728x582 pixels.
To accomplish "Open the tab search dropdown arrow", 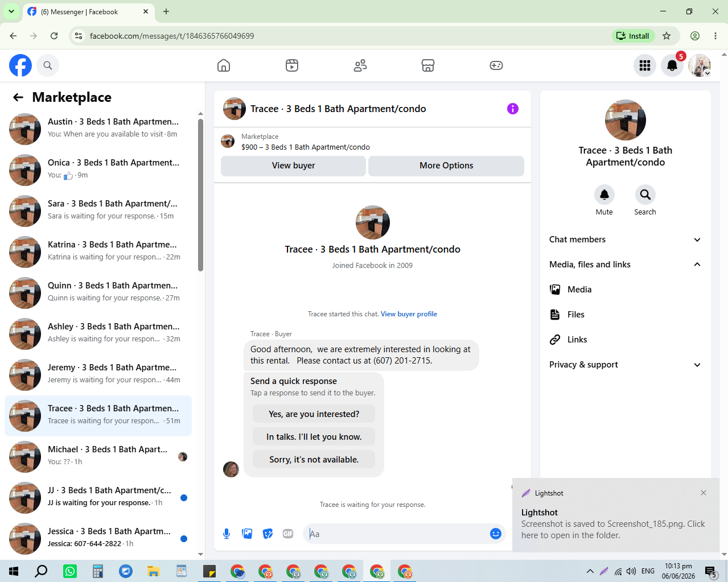I will click(x=11, y=11).
